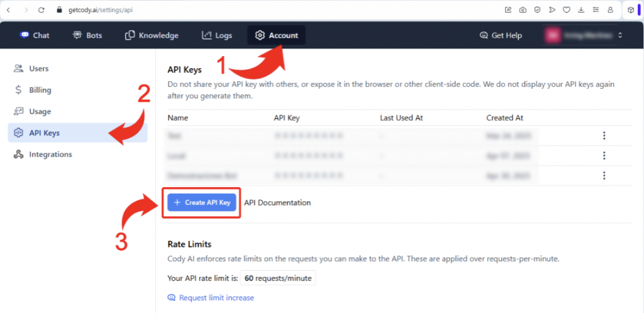Go to the Logs tab
This screenshot has width=644, height=313.
tap(217, 35)
